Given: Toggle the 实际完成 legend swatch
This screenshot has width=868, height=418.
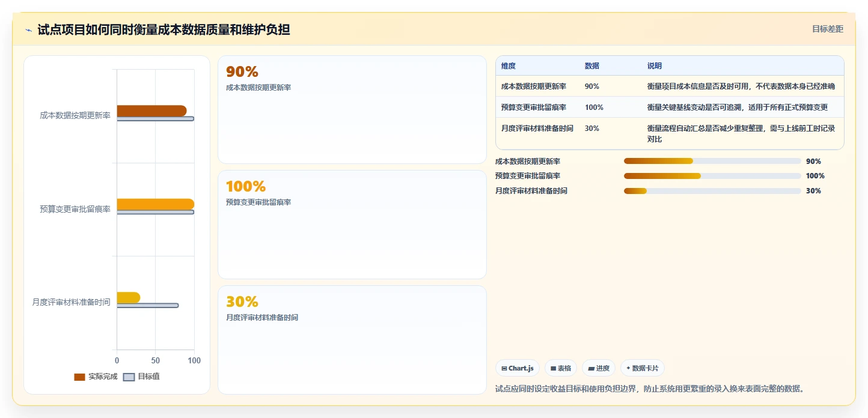Looking at the screenshot, I should [79, 377].
